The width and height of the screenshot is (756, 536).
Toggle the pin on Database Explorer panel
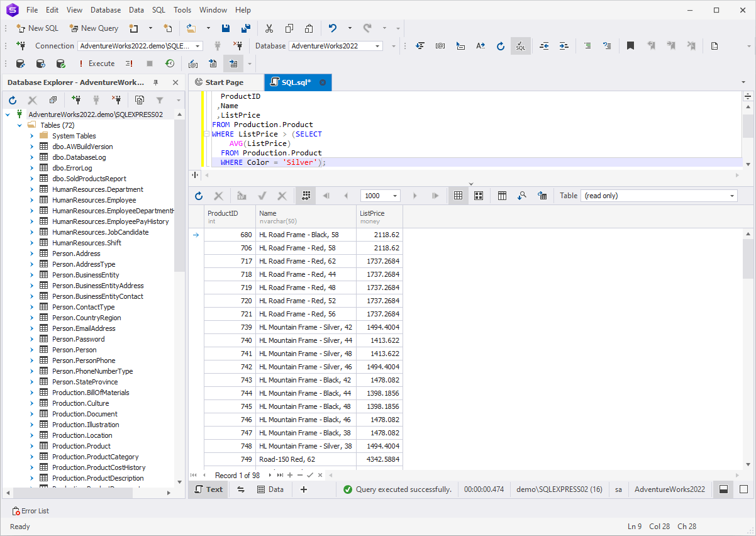(x=156, y=82)
